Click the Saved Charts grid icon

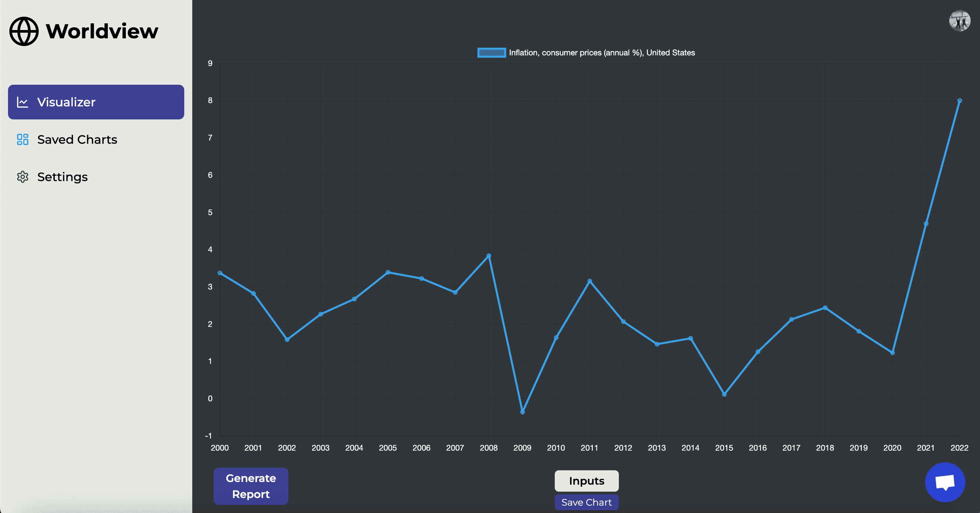(22, 139)
